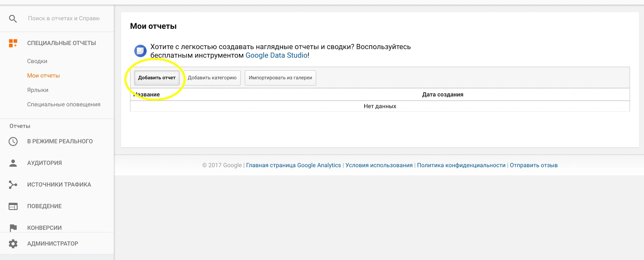Open Специальные оповещения menu item
The image size is (644, 260).
64,104
